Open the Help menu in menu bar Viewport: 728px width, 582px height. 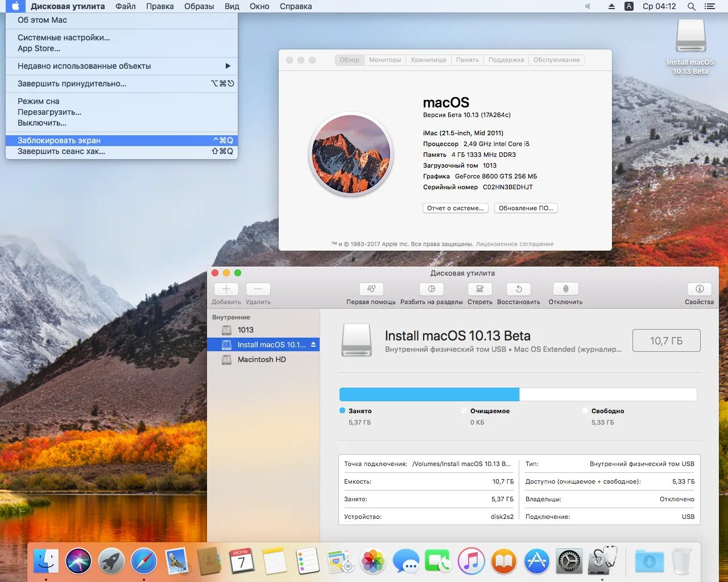pyautogui.click(x=296, y=6)
